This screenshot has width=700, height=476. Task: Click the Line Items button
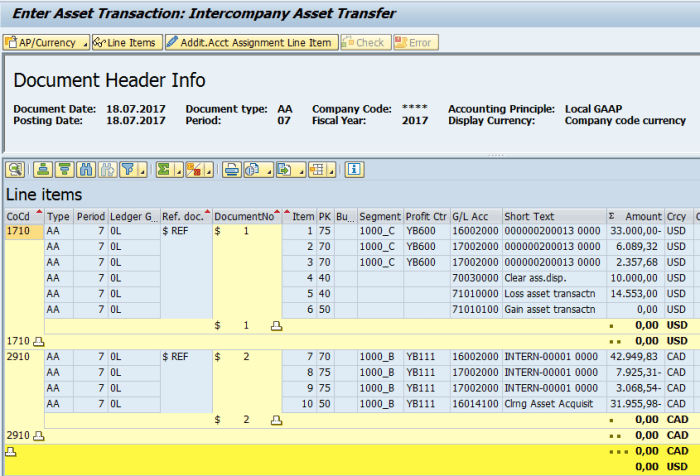click(x=125, y=43)
